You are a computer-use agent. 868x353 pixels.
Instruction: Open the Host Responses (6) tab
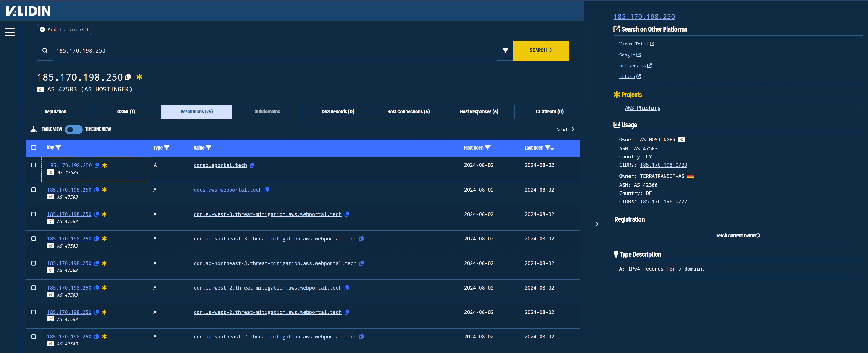coord(479,112)
